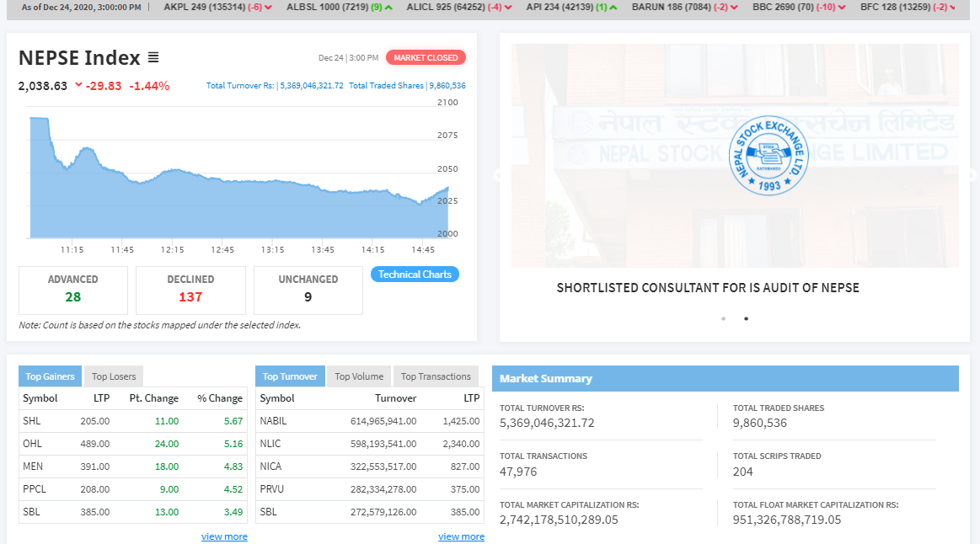Image resolution: width=980 pixels, height=544 pixels.
Task: Click total market capitalization value 2,742,178,510,289.05
Action: click(x=559, y=520)
